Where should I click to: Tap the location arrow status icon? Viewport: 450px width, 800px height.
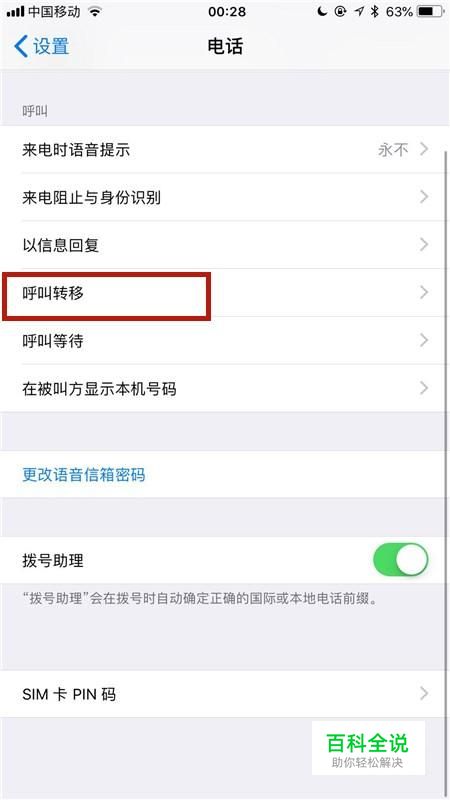point(360,12)
